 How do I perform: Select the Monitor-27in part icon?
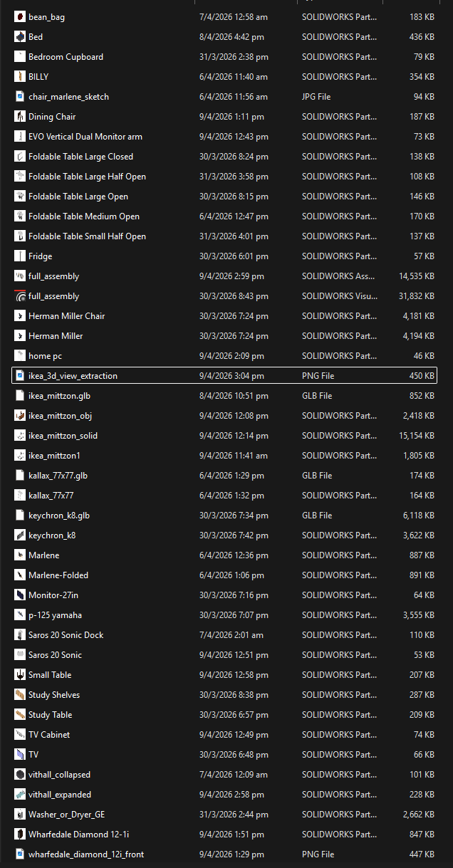(x=20, y=595)
